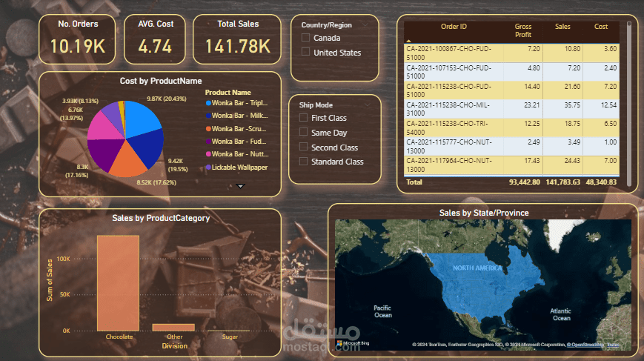Click the Sugar axis label
This screenshot has width=644, height=361.
(x=230, y=337)
